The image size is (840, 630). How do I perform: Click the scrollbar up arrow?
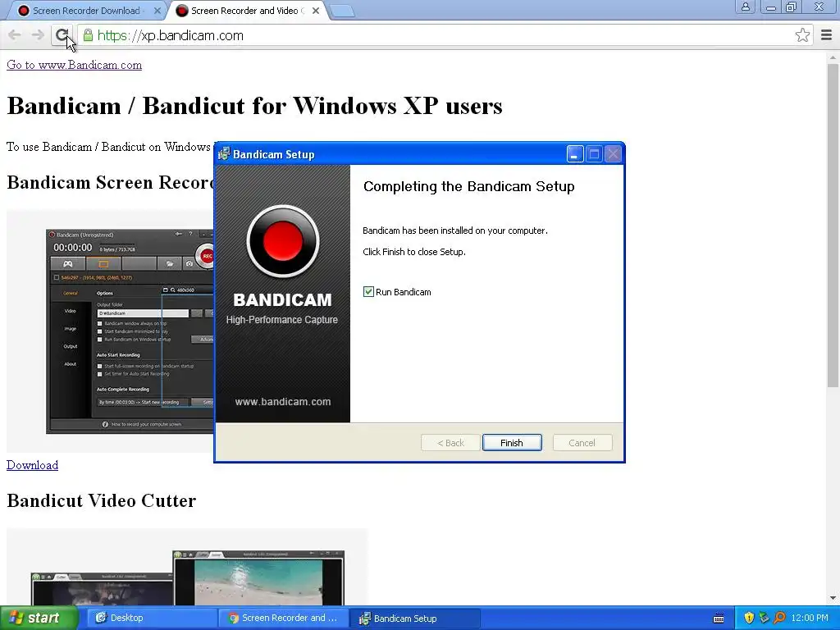click(832, 57)
